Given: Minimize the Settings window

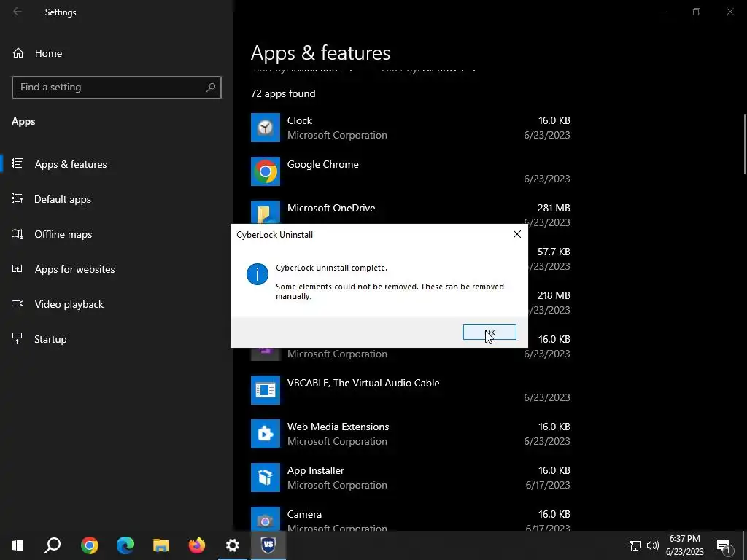Looking at the screenshot, I should coord(662,12).
